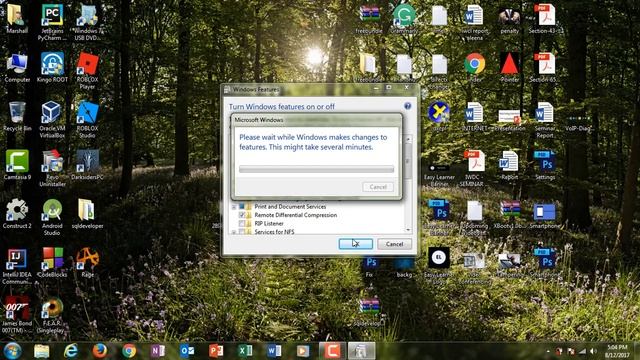Open PowerPoint from the taskbar
The width and height of the screenshot is (640, 360).
coord(216,351)
